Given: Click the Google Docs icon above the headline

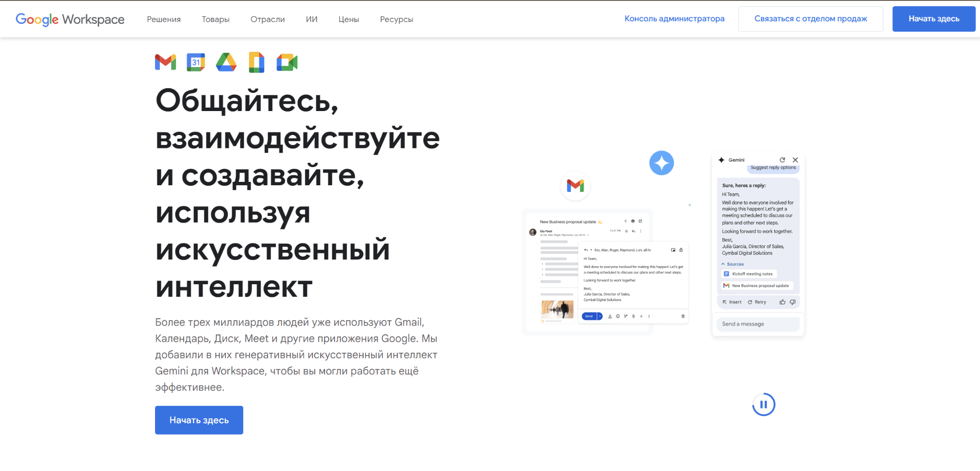Looking at the screenshot, I should (x=256, y=62).
